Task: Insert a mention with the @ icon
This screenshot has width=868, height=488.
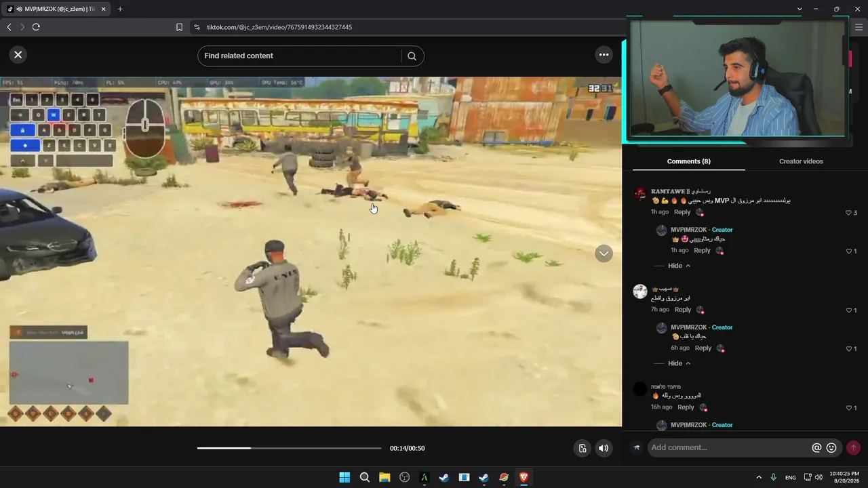Action: point(816,448)
